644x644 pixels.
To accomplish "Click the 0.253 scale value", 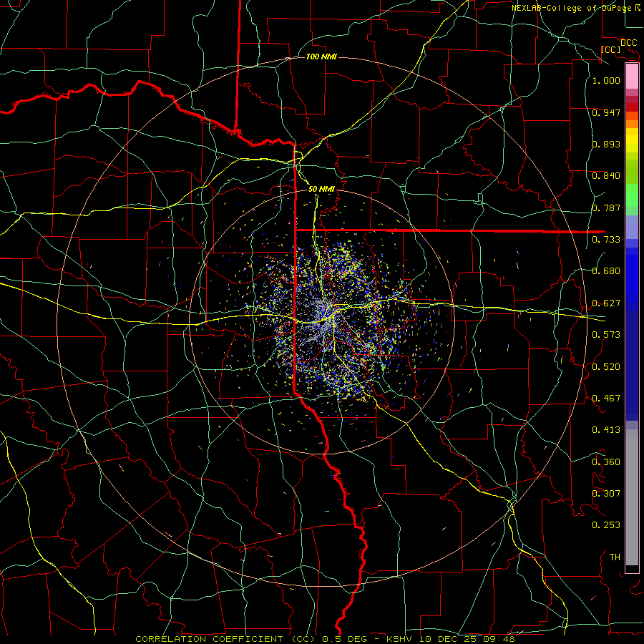I will click(x=606, y=525).
